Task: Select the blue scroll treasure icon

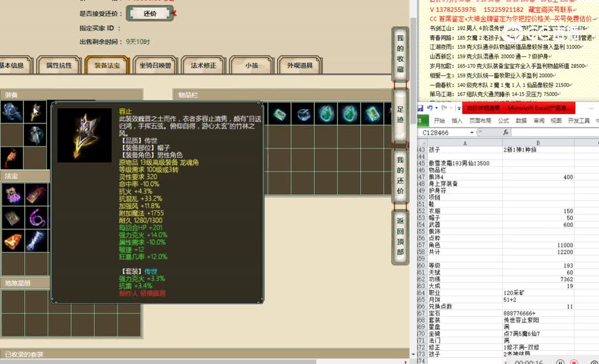Action: (36, 241)
